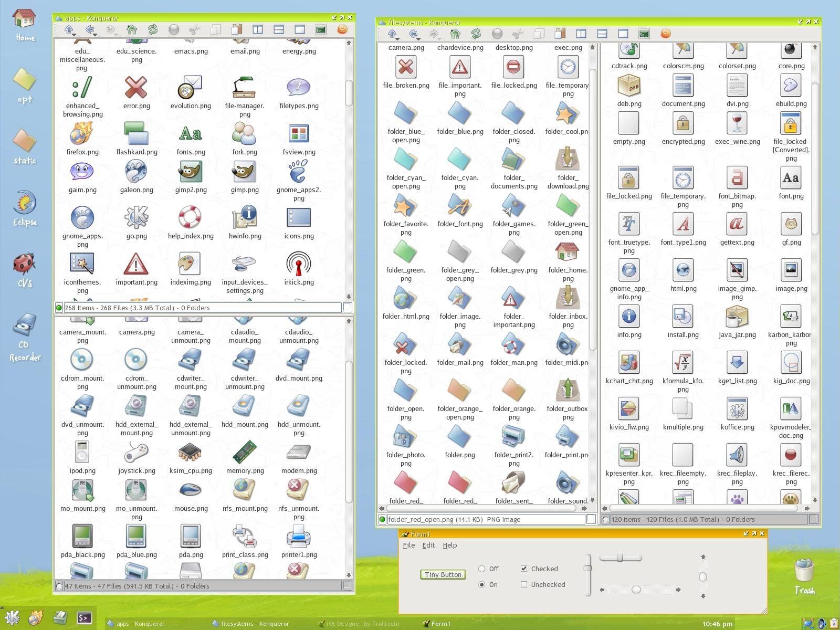840x630 pixels.
Task: Click Copy icon in filesystems Konqueror toolbar
Action: click(x=539, y=34)
